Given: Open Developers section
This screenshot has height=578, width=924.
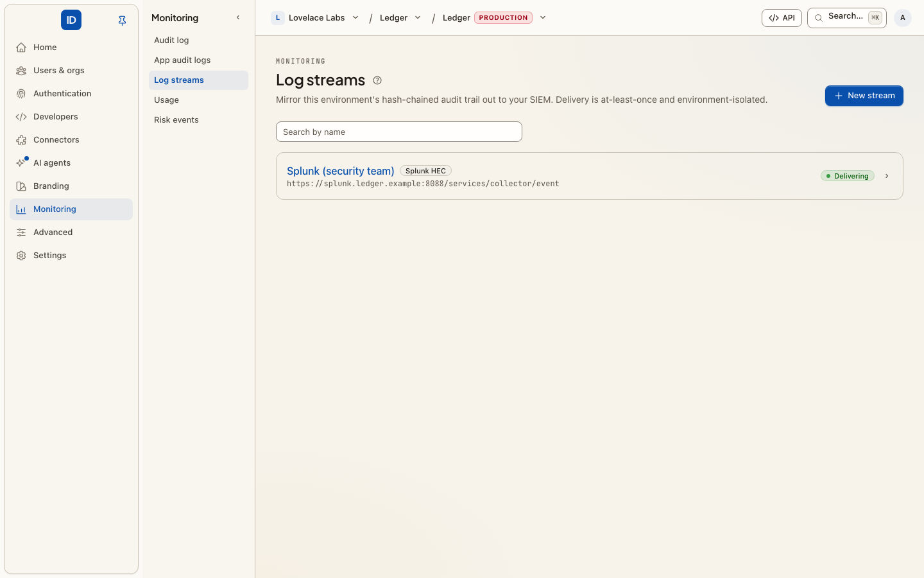Looking at the screenshot, I should coord(71,117).
